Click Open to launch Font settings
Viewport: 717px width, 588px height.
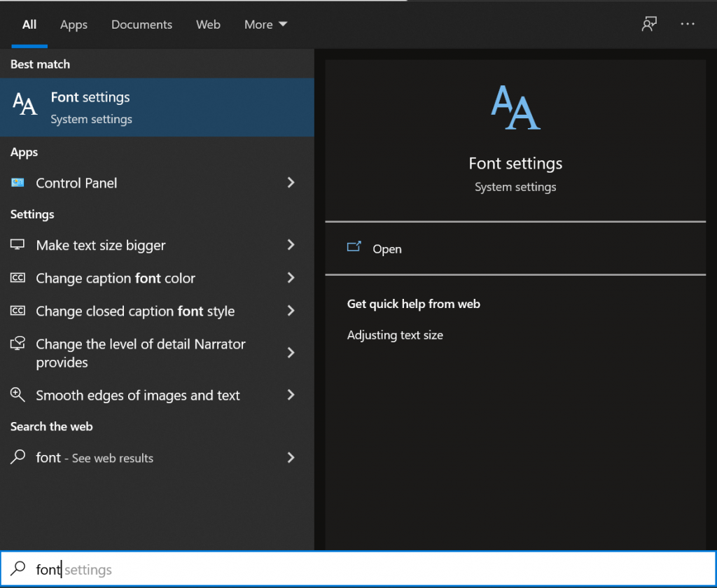click(x=387, y=248)
